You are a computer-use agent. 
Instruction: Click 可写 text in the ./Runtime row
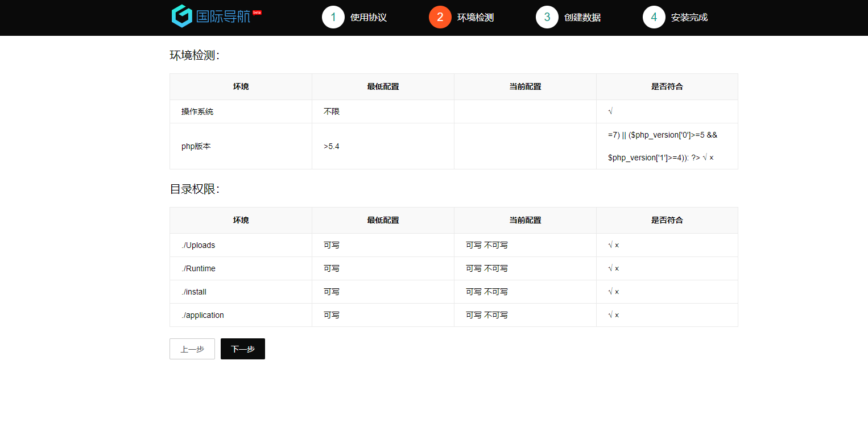tap(473, 268)
